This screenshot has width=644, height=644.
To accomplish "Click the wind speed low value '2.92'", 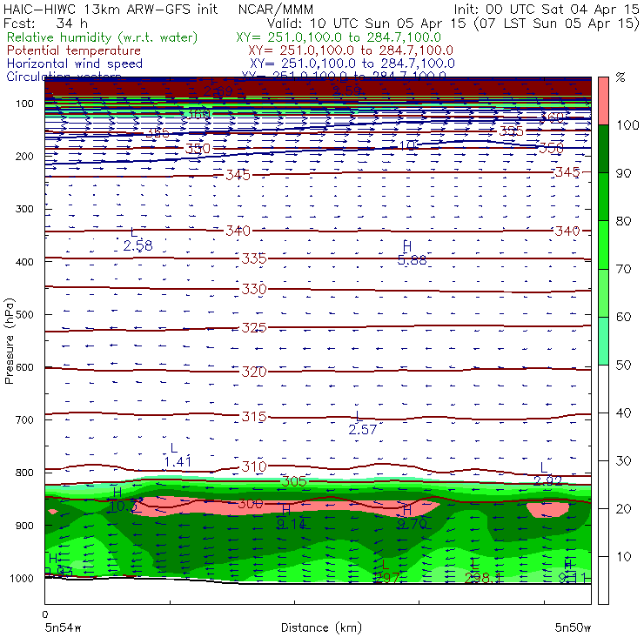I will tap(547, 480).
